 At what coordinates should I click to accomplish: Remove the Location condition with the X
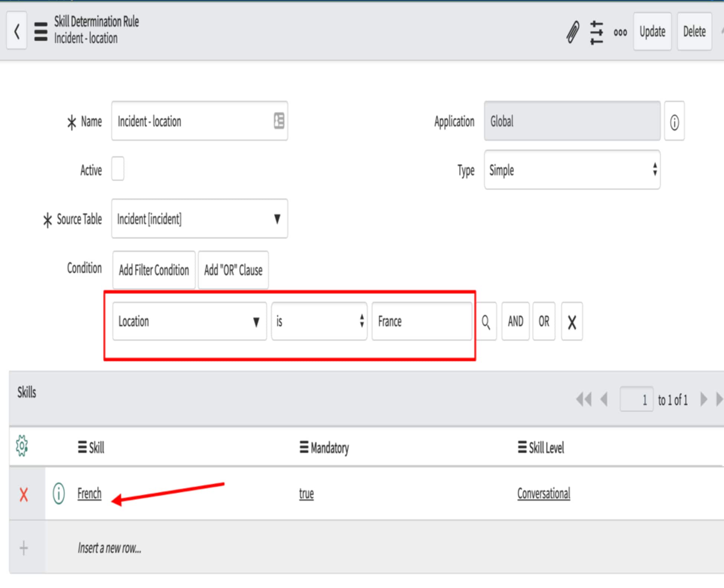coord(572,322)
